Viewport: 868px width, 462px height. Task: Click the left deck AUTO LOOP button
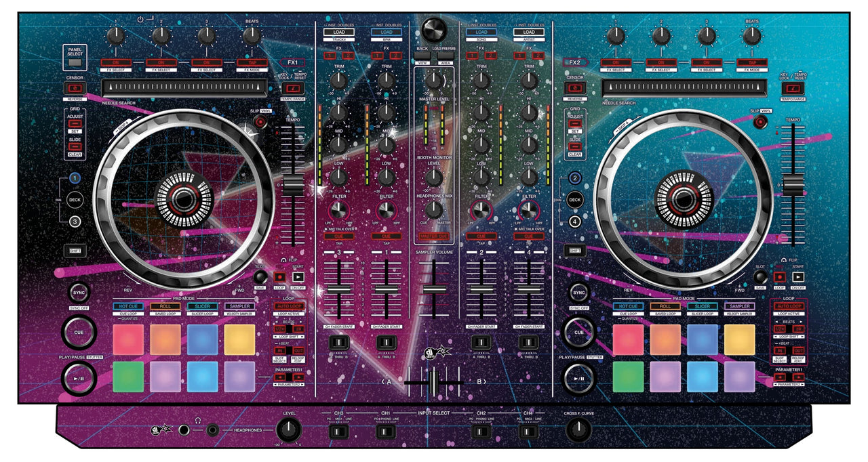(290, 307)
